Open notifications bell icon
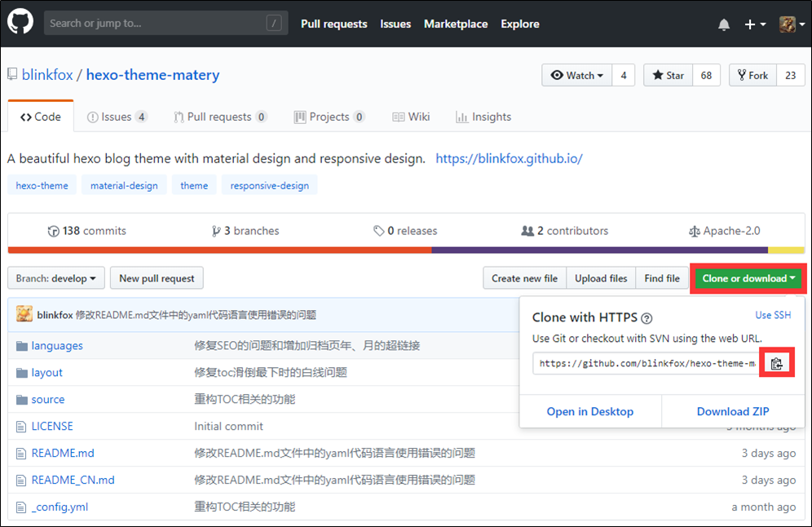Screen dimensions: 812x527 (x=724, y=24)
